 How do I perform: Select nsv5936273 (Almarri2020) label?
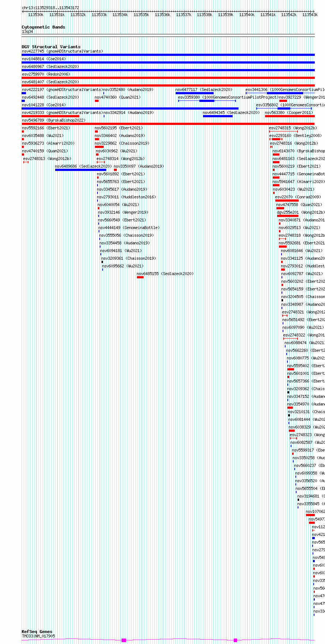(48, 143)
